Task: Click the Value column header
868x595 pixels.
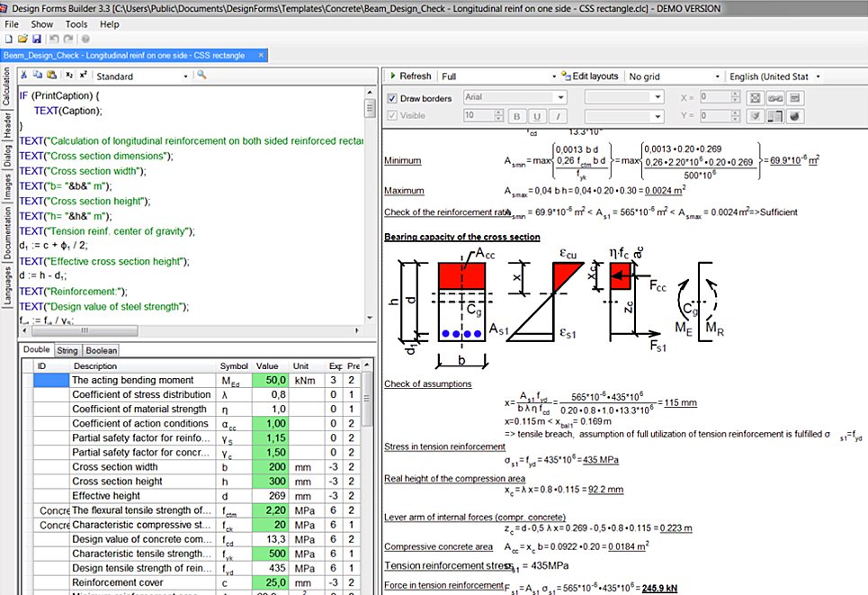Action: click(x=270, y=366)
